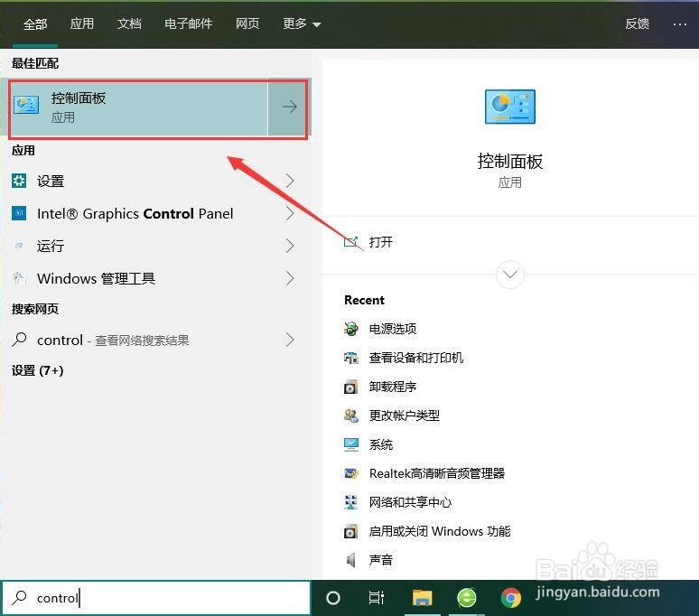Open Task View from the taskbar
The image size is (699, 616).
pyautogui.click(x=377, y=598)
